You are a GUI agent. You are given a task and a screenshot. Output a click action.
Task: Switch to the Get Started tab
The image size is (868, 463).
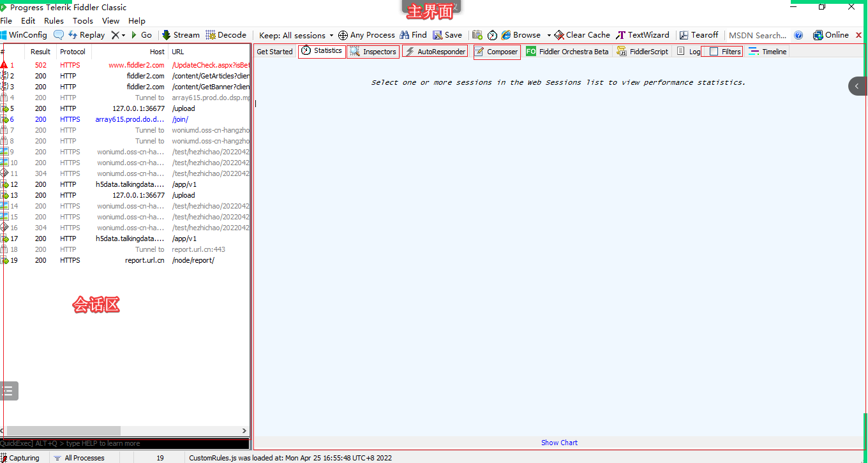274,52
